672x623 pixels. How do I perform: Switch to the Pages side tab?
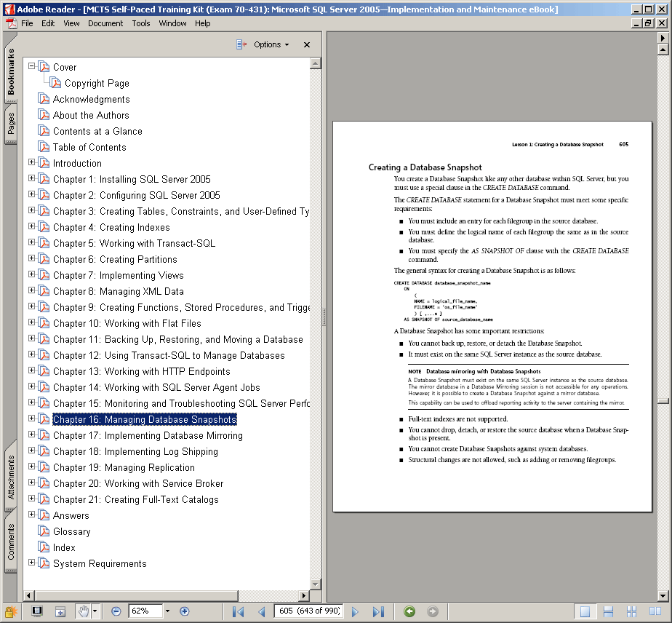(11, 123)
